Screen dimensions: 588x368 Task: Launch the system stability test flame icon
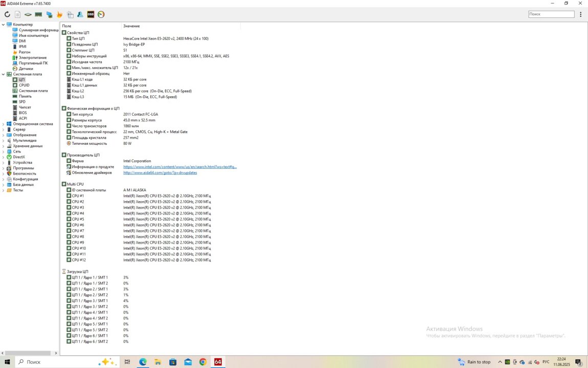pyautogui.click(x=59, y=14)
